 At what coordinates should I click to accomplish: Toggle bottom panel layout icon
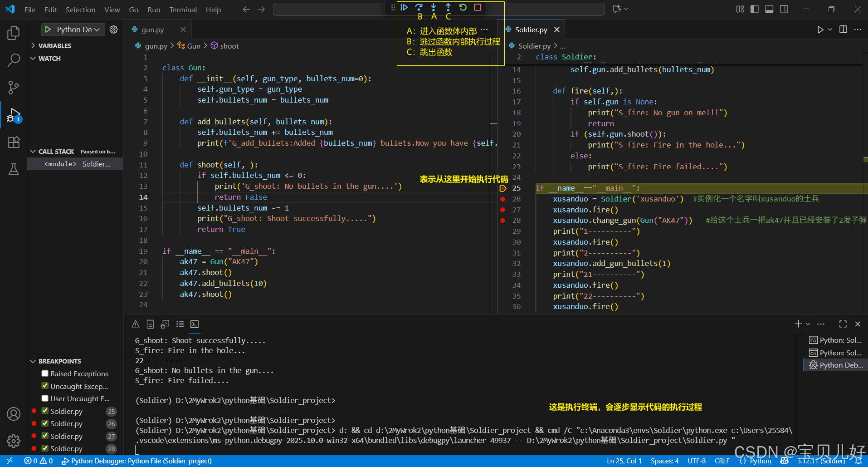click(x=769, y=9)
